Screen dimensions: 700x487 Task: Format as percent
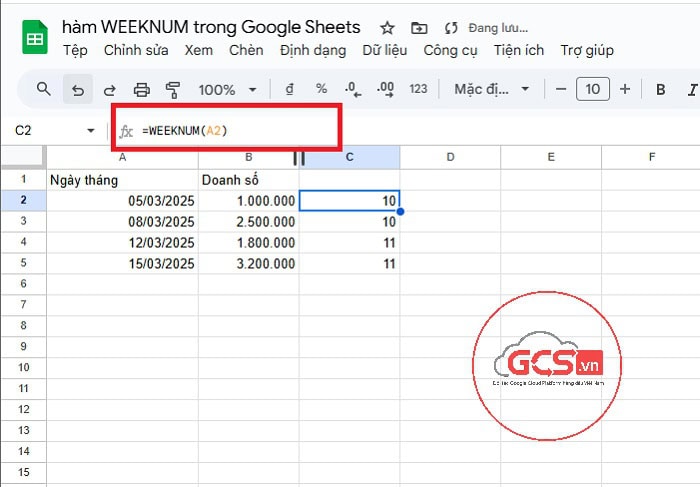pyautogui.click(x=321, y=89)
